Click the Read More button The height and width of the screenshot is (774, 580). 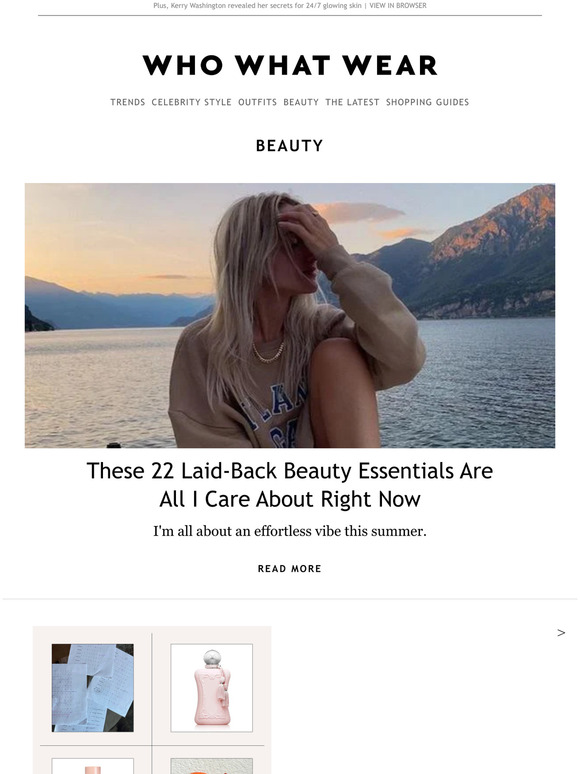point(290,569)
